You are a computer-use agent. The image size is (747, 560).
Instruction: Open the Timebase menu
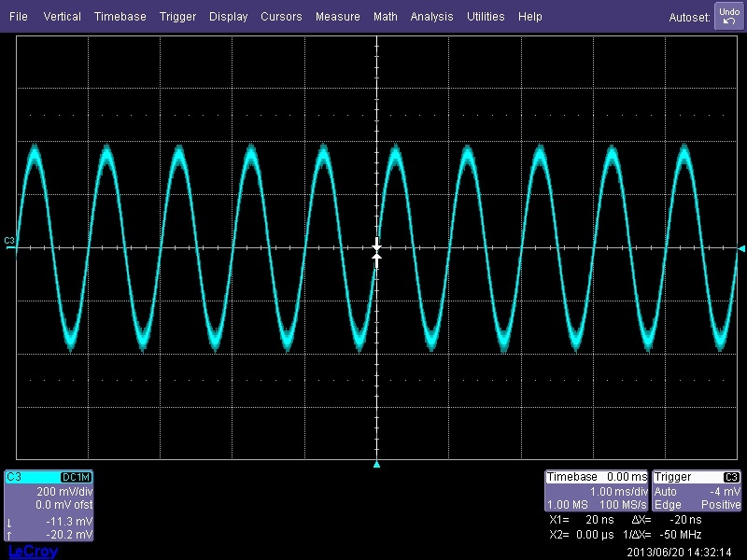click(x=120, y=17)
